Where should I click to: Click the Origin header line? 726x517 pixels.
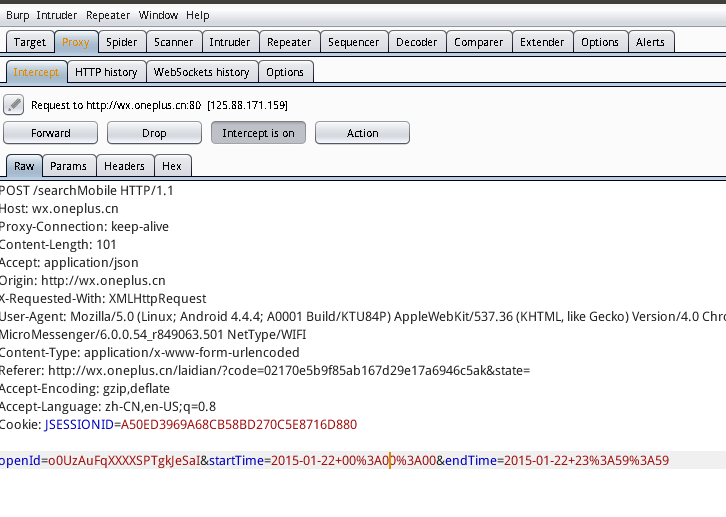(83, 281)
